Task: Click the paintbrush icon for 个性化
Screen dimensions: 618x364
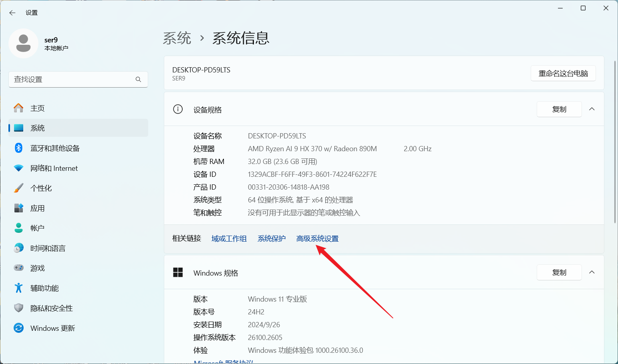Action: point(18,188)
